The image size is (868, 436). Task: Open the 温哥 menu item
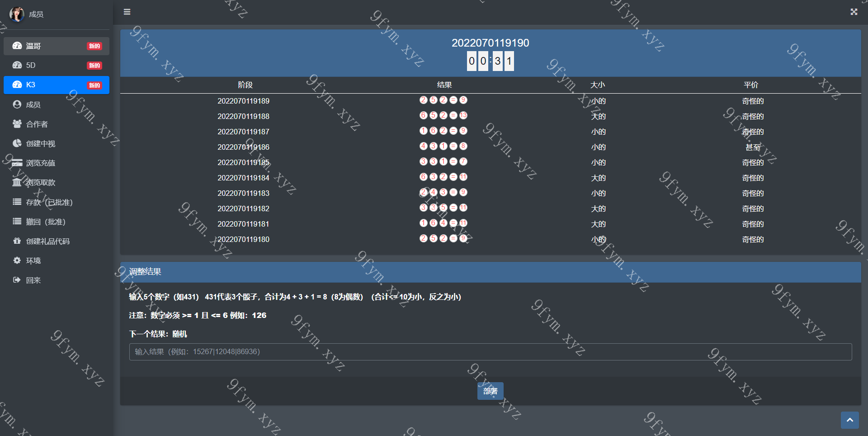click(x=57, y=46)
